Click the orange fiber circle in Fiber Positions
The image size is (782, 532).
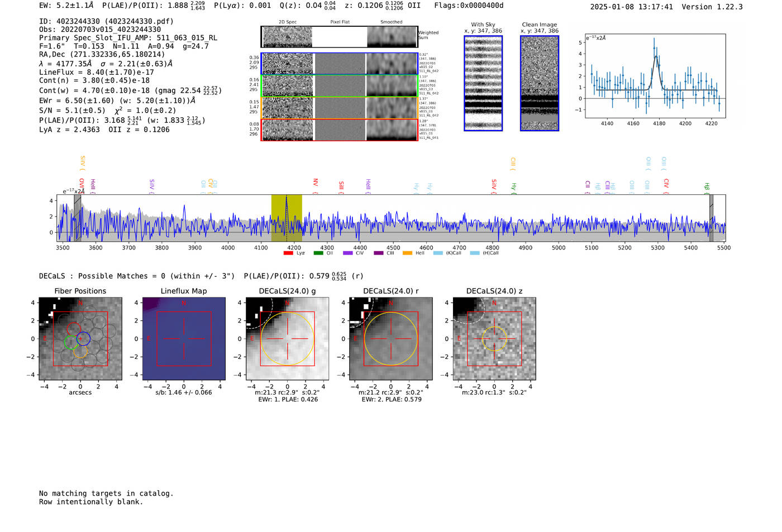click(80, 351)
